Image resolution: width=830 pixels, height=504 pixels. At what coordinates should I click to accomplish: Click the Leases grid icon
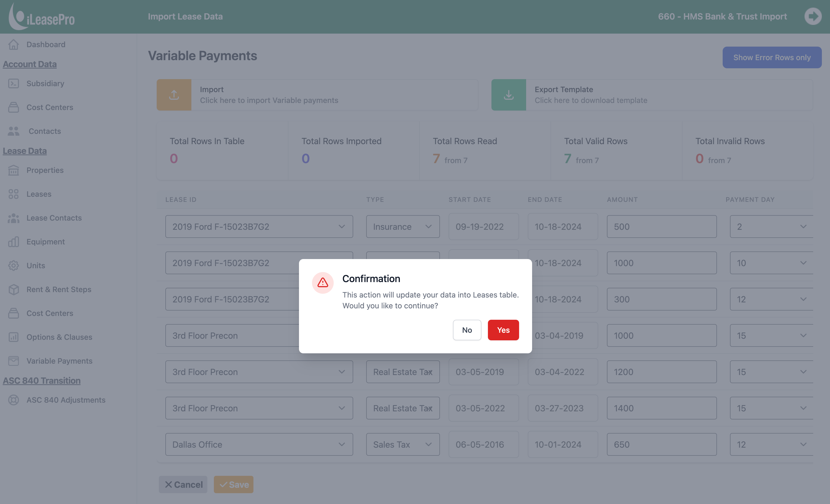click(x=14, y=194)
